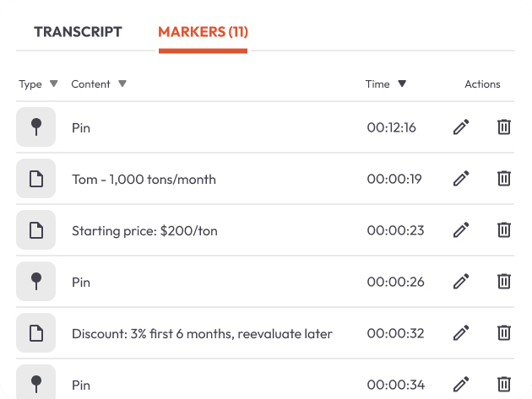The height and width of the screenshot is (399, 532).
Task: Delete the Discount 3% note marker
Action: pyautogui.click(x=504, y=333)
